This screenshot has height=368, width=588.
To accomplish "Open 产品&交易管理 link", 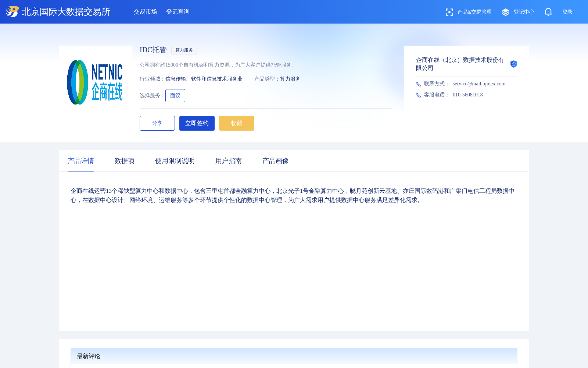I will (474, 12).
